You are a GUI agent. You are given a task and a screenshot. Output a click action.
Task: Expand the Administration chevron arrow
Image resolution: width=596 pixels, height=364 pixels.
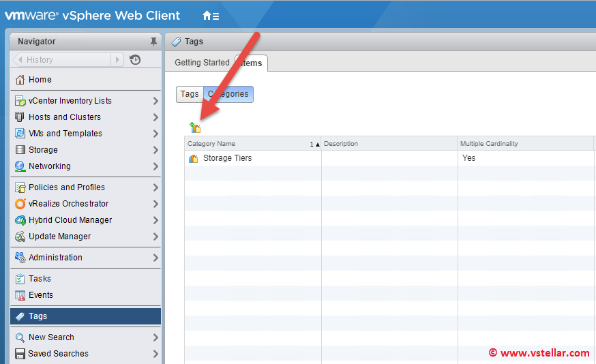155,258
